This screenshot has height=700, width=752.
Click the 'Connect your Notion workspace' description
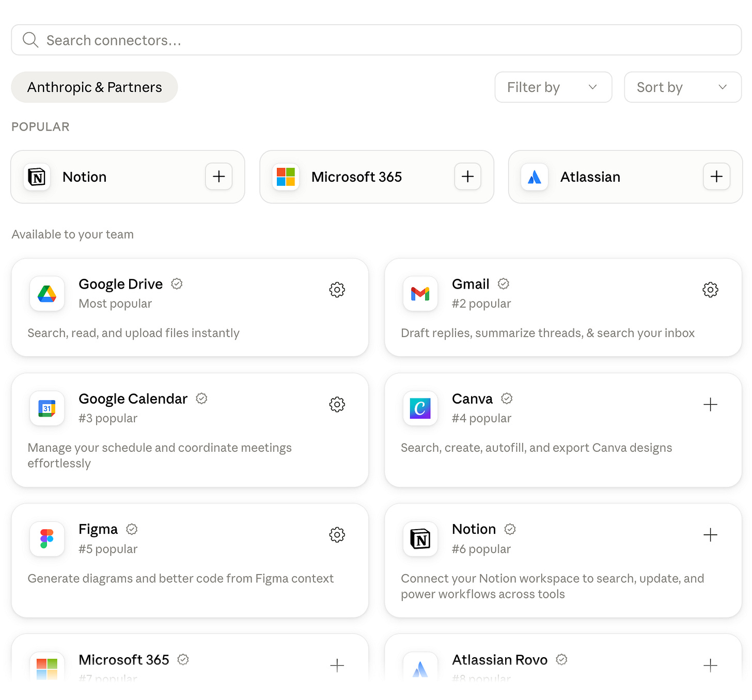553,586
